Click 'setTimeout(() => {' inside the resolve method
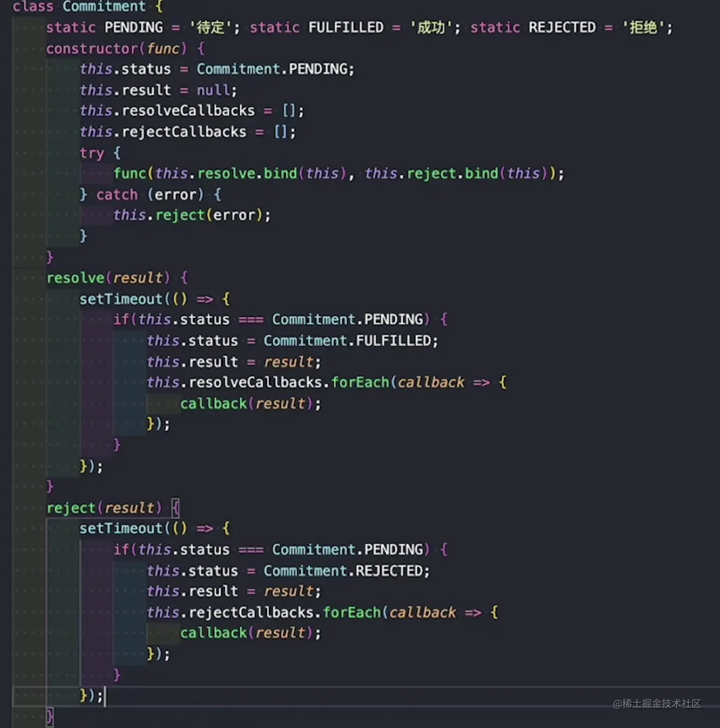 coord(155,299)
